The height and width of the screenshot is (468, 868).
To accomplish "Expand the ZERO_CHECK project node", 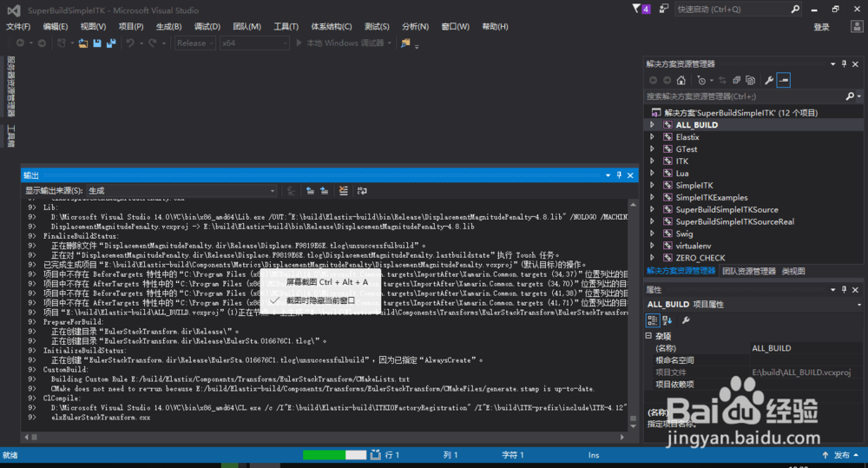I will (652, 258).
